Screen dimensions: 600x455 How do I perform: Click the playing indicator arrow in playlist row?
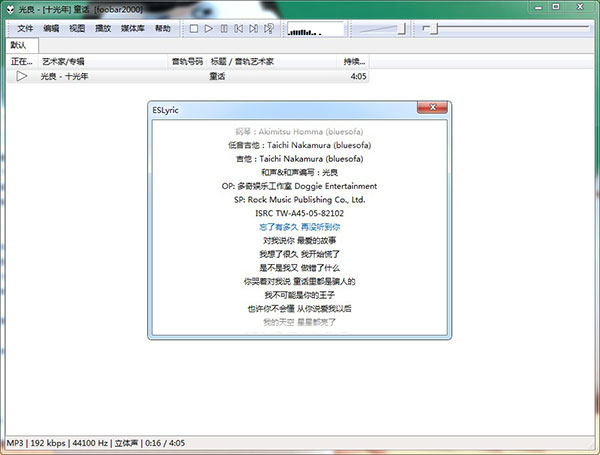(22, 76)
